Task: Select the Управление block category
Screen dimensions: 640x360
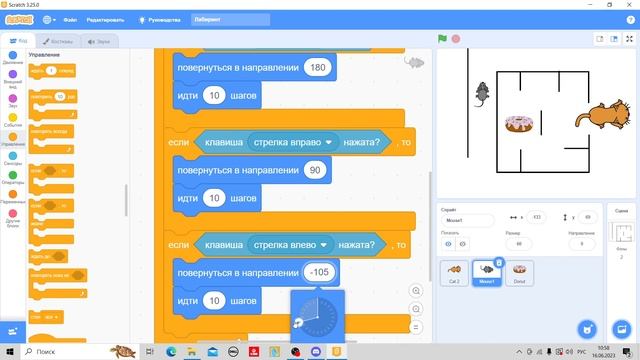Action: 13,139
